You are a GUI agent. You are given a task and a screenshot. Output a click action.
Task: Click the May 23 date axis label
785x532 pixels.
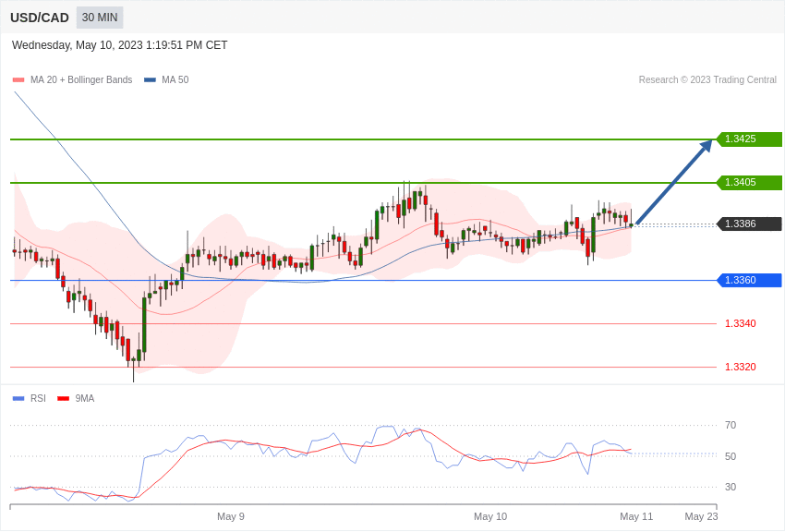[x=701, y=516]
